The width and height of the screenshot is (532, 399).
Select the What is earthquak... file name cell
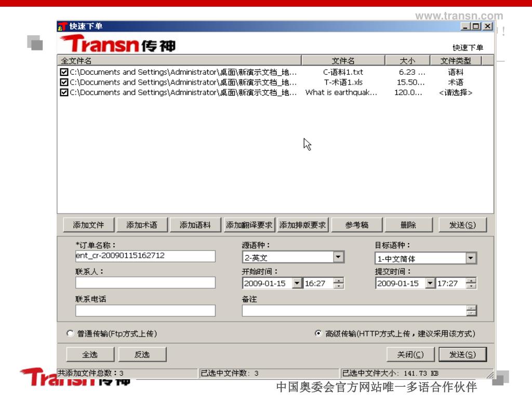(341, 92)
